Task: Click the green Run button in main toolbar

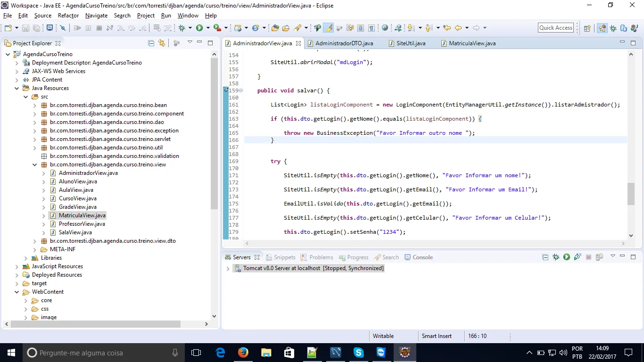Action: [x=199, y=28]
